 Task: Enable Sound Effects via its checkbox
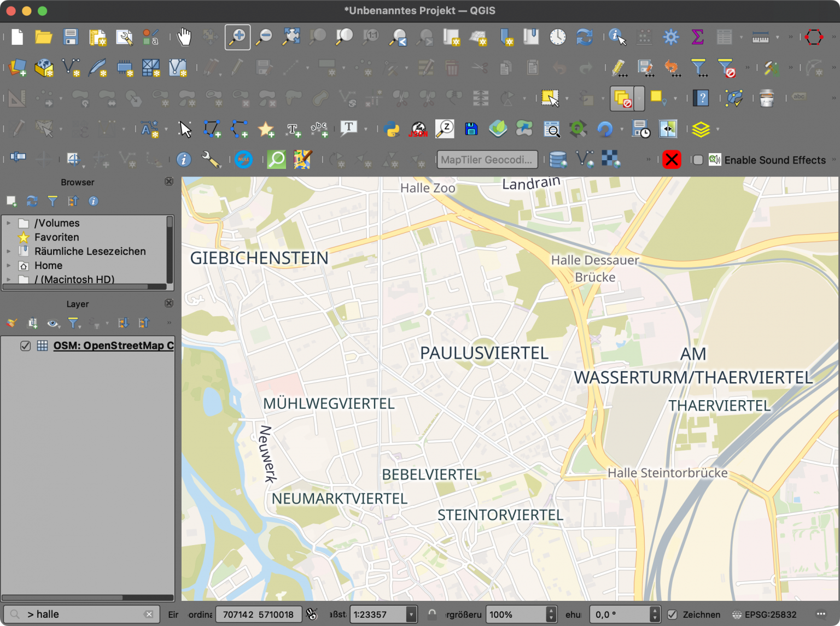click(698, 160)
